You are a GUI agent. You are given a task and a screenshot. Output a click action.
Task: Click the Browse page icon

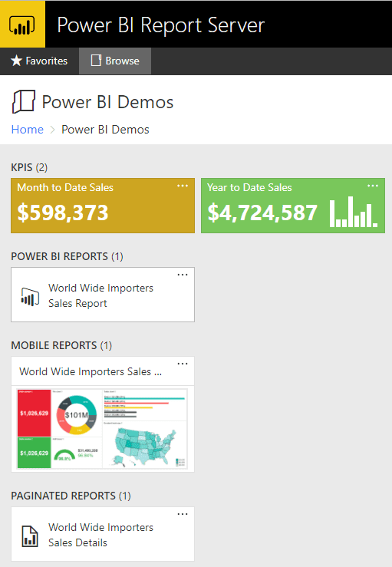click(x=96, y=61)
